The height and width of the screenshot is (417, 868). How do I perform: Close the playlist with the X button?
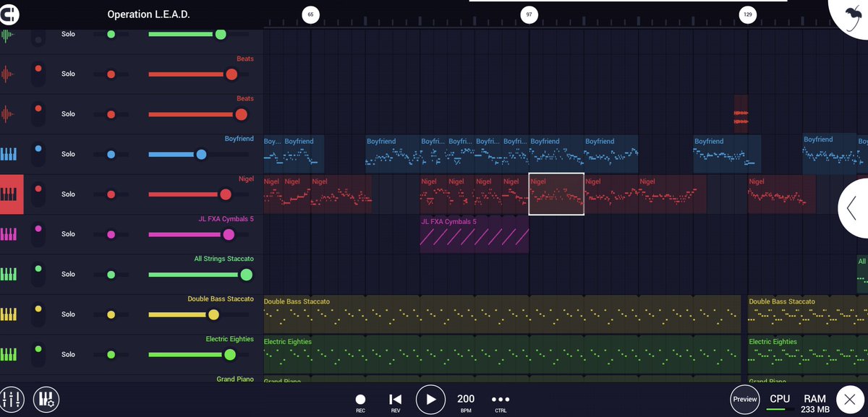pos(850,400)
